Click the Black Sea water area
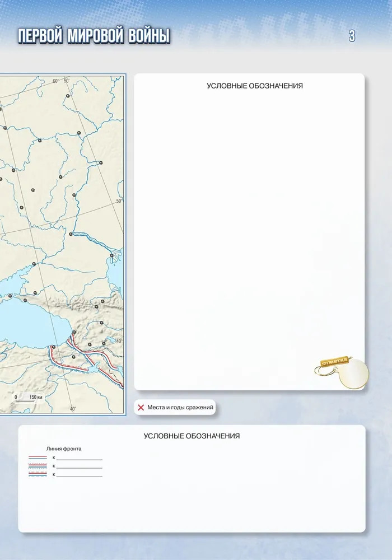The height and width of the screenshot is (560, 392). point(28,325)
